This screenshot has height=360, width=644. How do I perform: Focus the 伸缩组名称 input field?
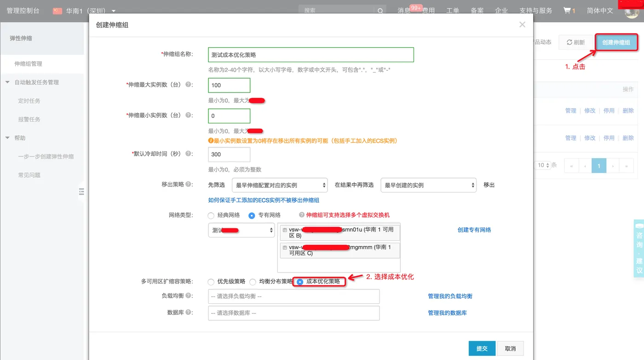click(311, 55)
